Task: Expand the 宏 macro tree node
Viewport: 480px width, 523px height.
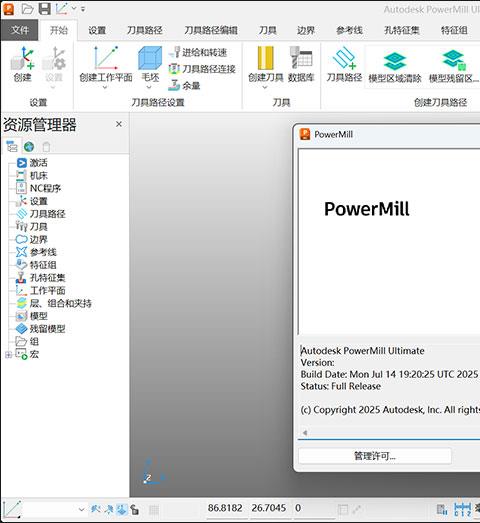Action: 8,355
